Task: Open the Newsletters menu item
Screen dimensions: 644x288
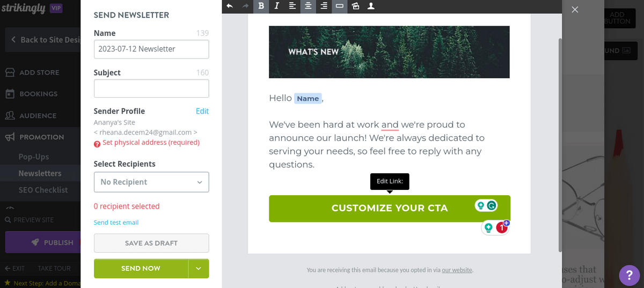Action: pyautogui.click(x=40, y=173)
